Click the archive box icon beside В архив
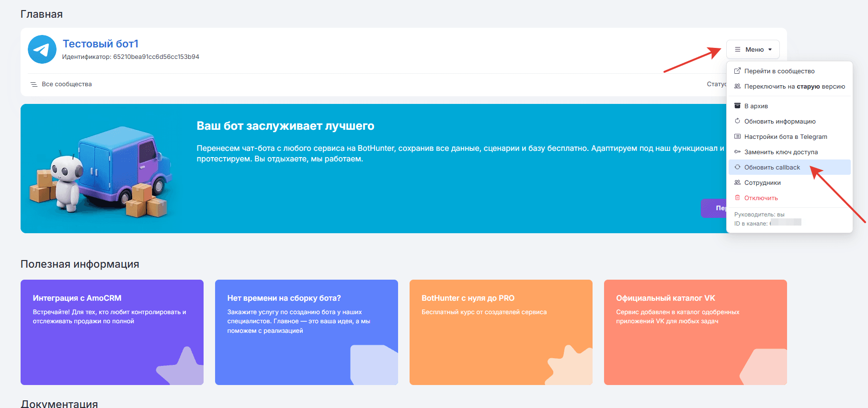This screenshot has width=868, height=408. (x=738, y=106)
